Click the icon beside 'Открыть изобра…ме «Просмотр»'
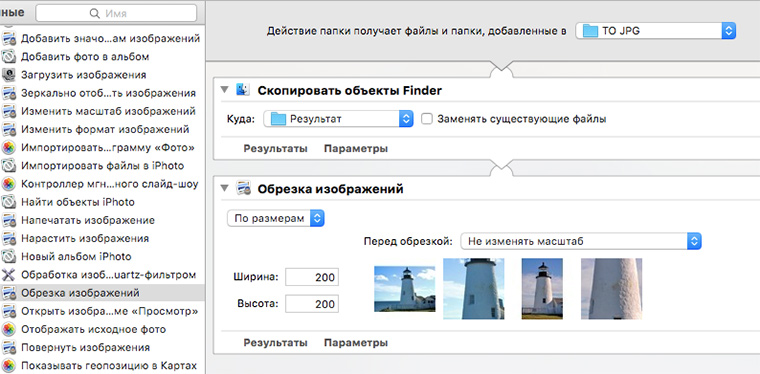This screenshot has height=374, width=760. pos(9,311)
